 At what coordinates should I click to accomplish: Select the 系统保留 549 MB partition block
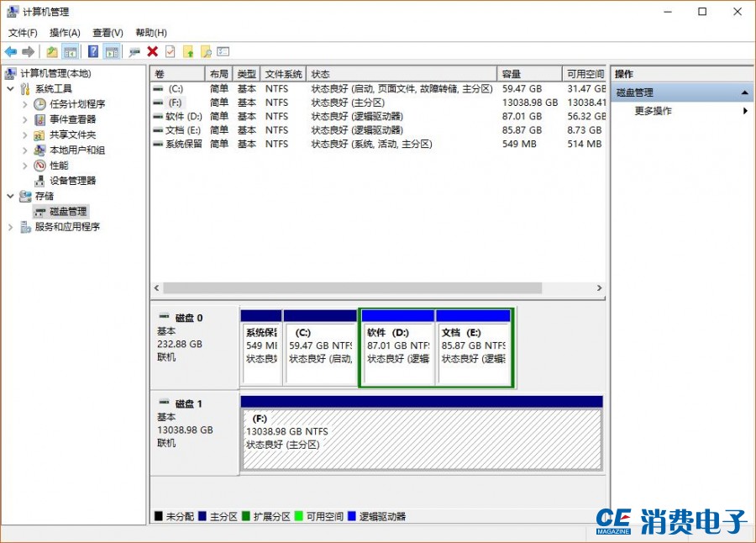[261, 347]
